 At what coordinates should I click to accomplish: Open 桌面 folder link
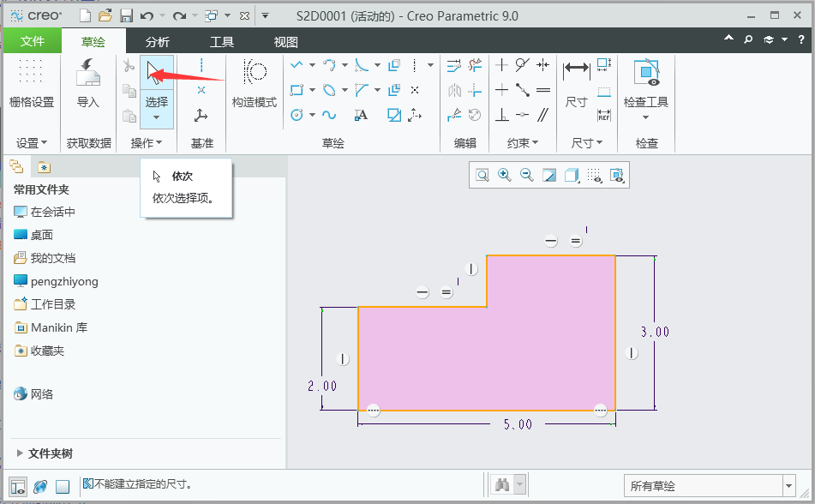pos(33,235)
